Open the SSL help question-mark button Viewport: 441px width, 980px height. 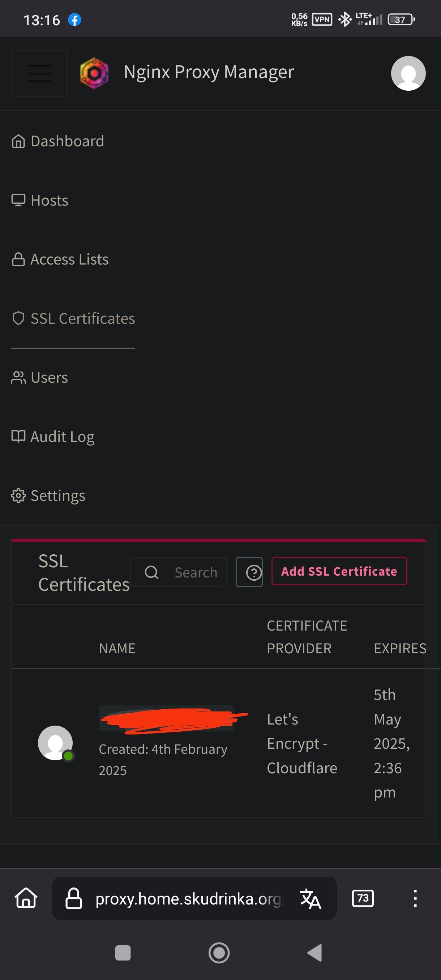(250, 572)
